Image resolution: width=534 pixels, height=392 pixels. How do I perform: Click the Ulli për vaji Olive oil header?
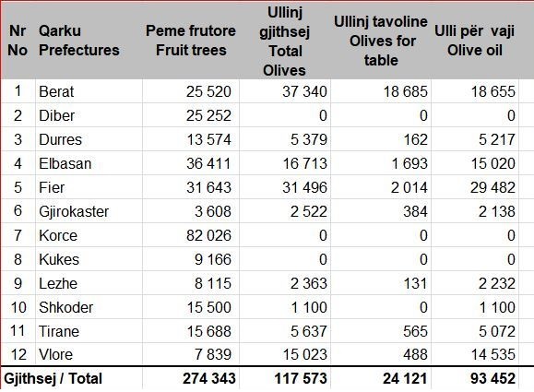tap(474, 41)
